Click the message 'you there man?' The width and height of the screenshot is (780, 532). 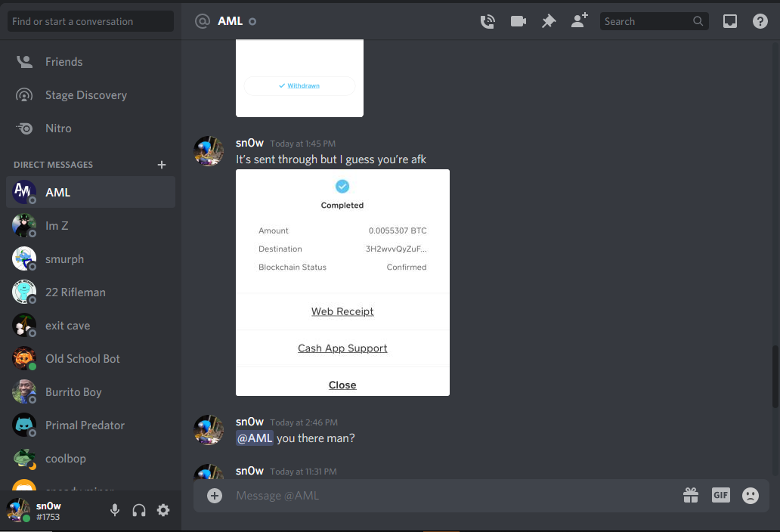[x=316, y=438]
